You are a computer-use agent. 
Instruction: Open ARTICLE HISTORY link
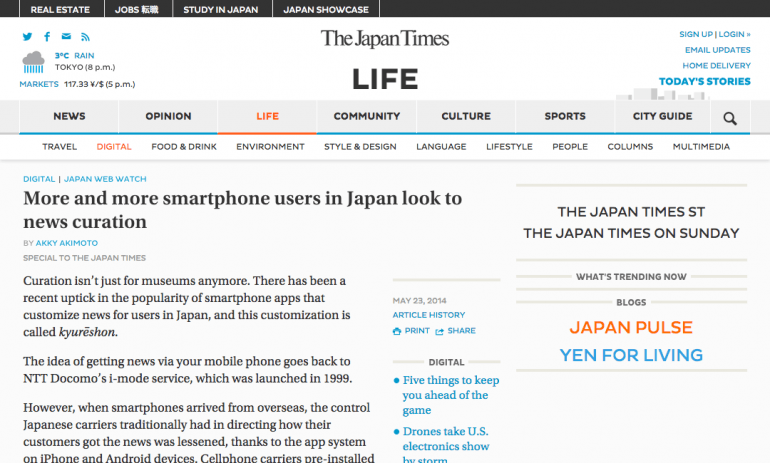(x=429, y=315)
